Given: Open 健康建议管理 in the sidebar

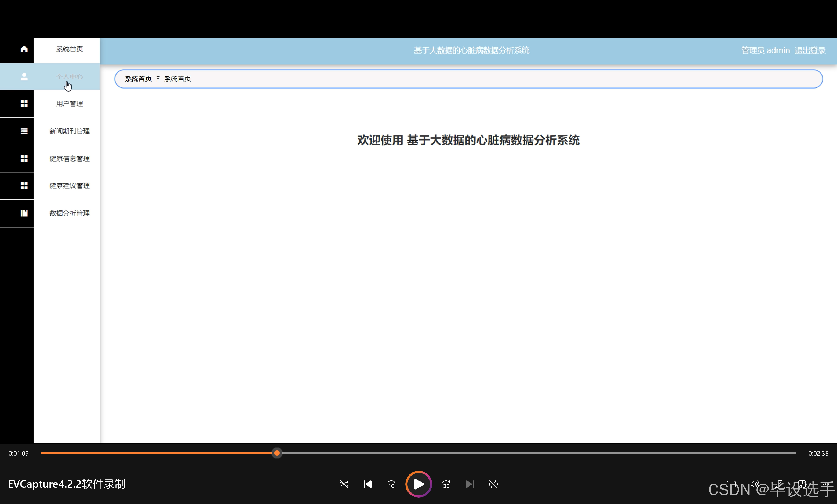Looking at the screenshot, I should point(69,186).
